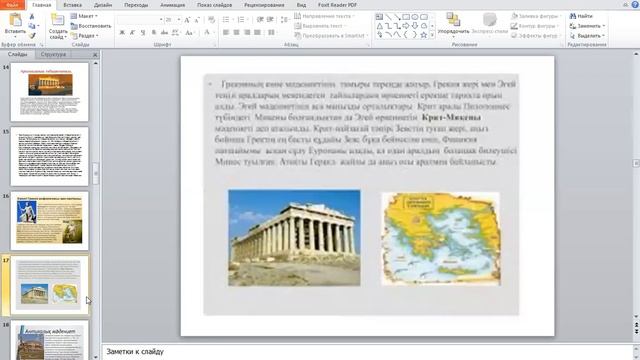Viewport: 640px width, 360px height.
Task: Open the Foxit Reader PDF tab
Action: tap(338, 5)
